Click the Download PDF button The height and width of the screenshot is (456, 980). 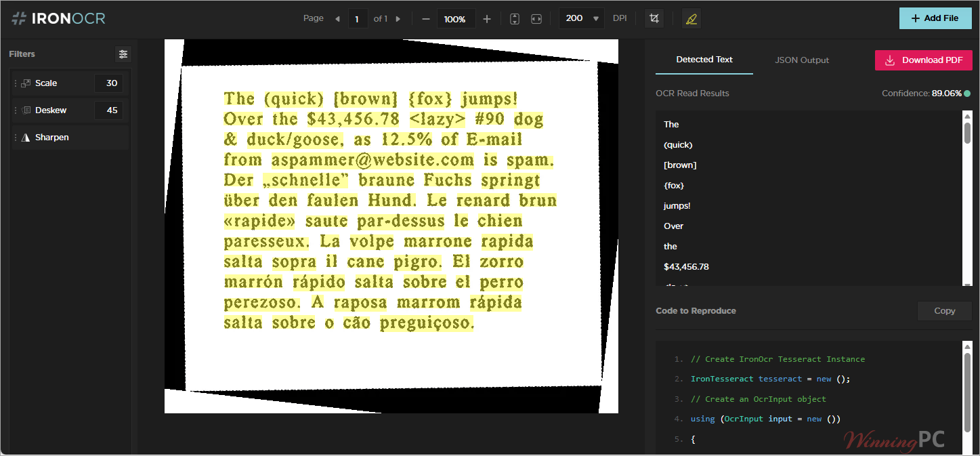click(x=924, y=60)
